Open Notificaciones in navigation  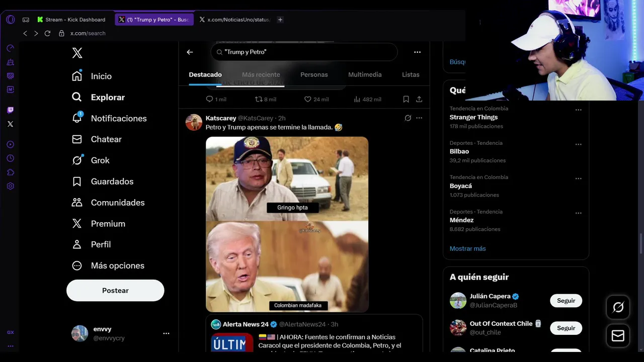click(109, 118)
